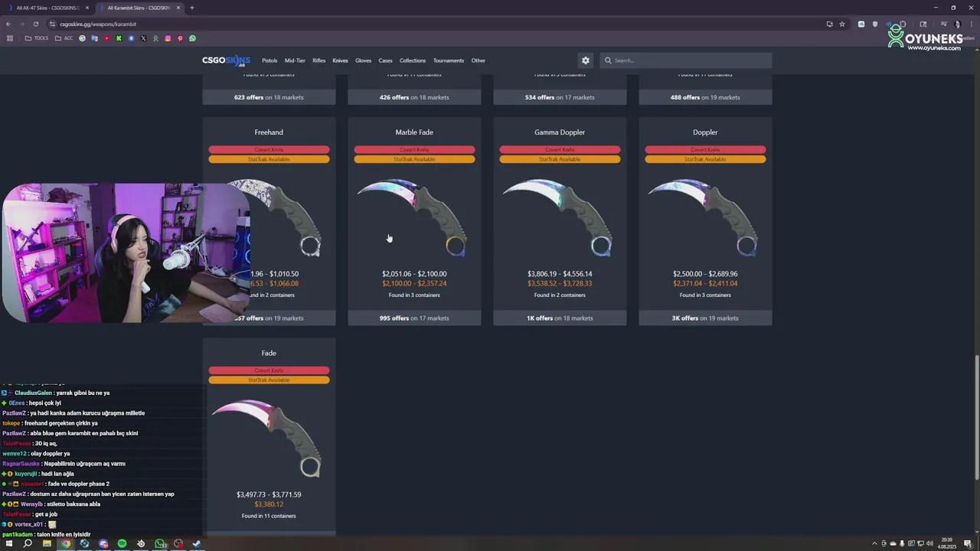The image size is (980, 551).
Task: Switch to the All AK-47 Skins tab
Action: tap(47, 8)
